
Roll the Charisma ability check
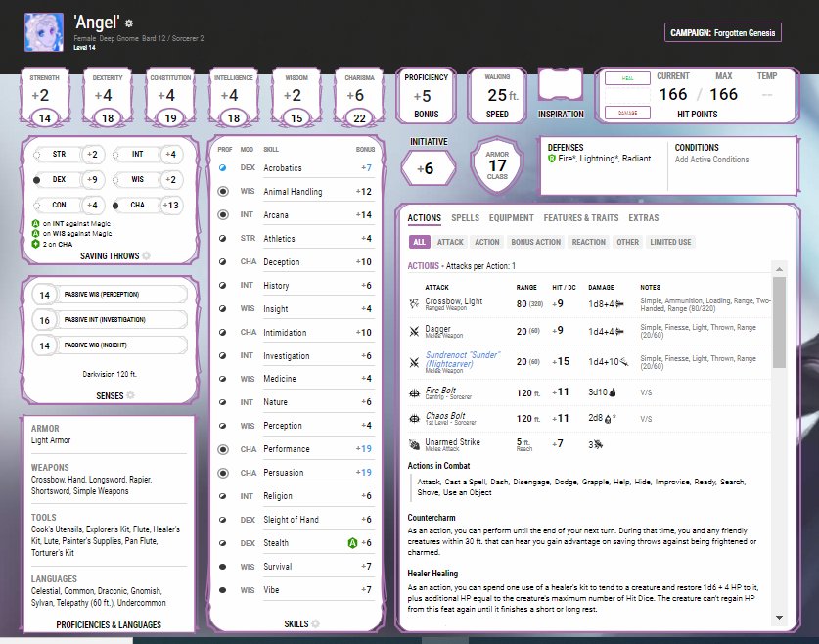pyautogui.click(x=359, y=97)
